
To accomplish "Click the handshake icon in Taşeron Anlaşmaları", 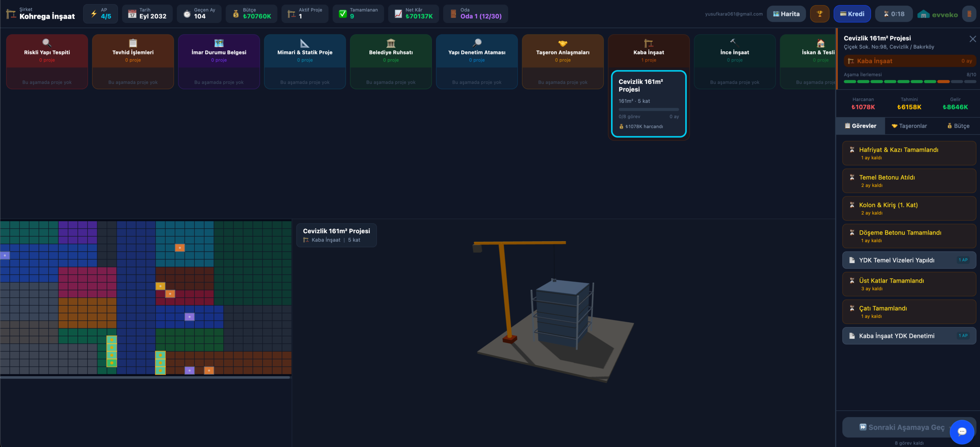I will click(562, 43).
